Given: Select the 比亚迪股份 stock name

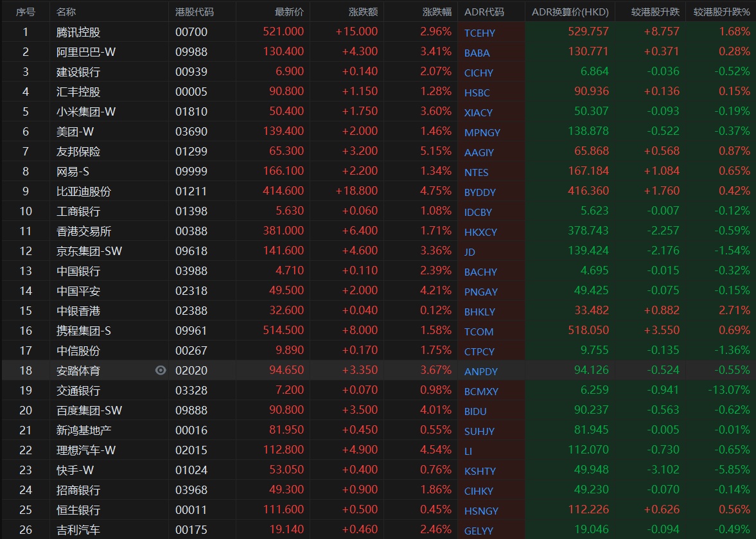Looking at the screenshot, I should 84,191.
